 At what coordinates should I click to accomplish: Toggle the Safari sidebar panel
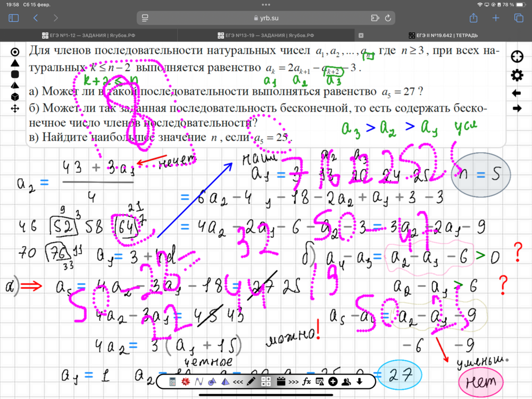(14, 18)
